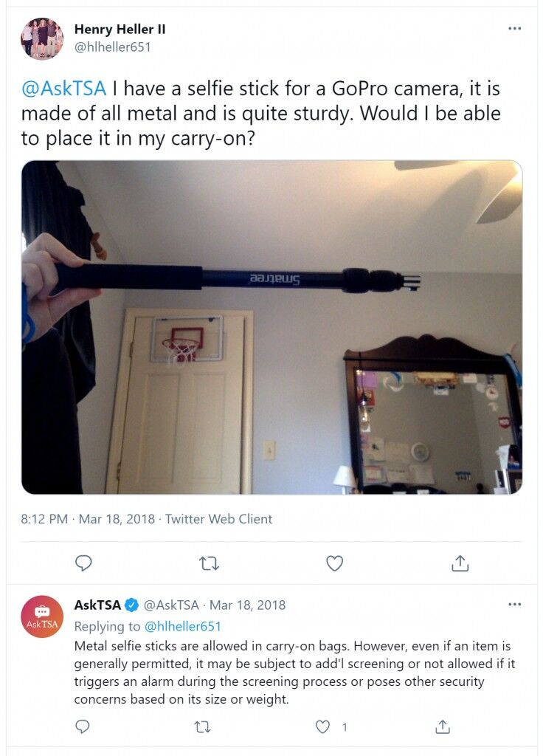The height and width of the screenshot is (756, 543).
Task: Click the @AskTSA mention in the tweet
Action: tap(63, 89)
